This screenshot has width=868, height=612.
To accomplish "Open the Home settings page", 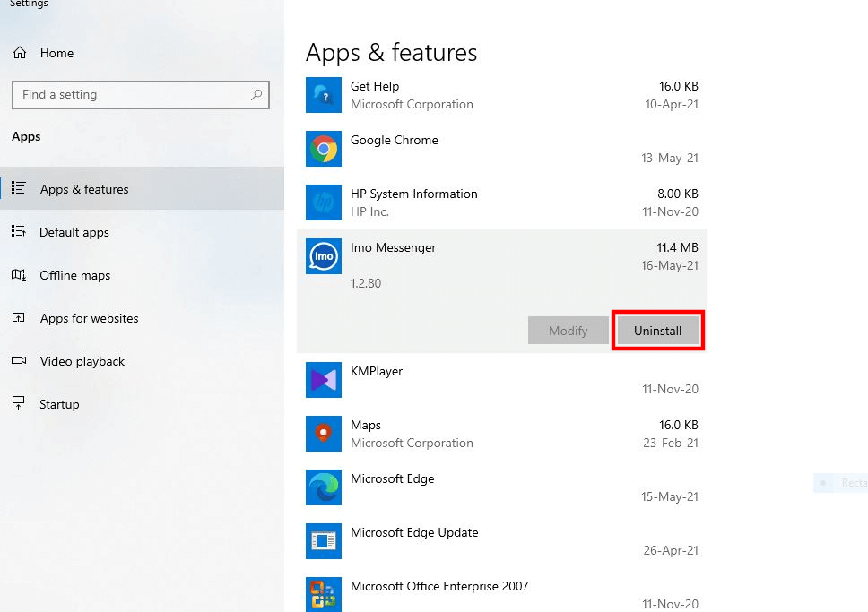I will click(x=142, y=53).
